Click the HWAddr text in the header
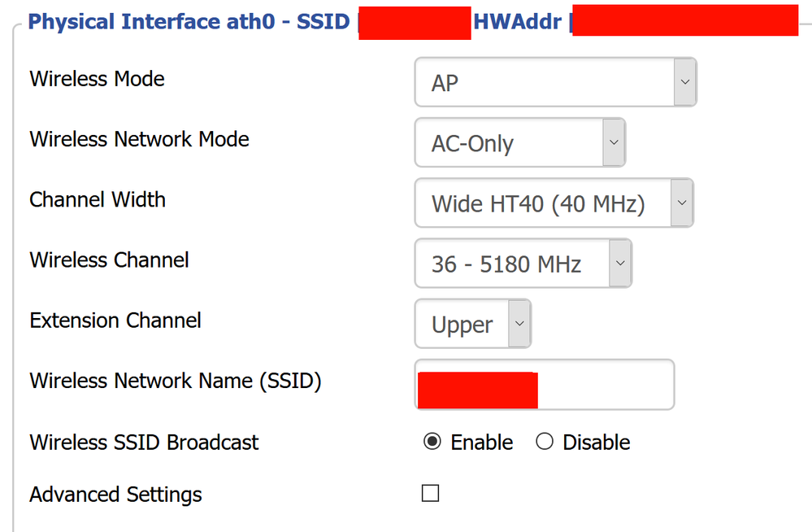The height and width of the screenshot is (532, 812). click(517, 22)
